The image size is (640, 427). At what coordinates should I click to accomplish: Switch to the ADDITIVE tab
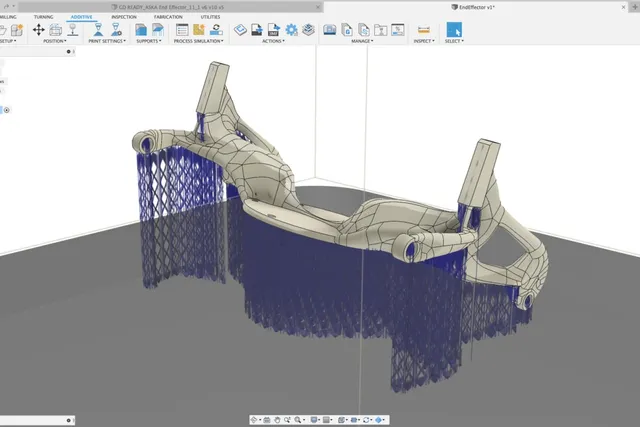81,17
